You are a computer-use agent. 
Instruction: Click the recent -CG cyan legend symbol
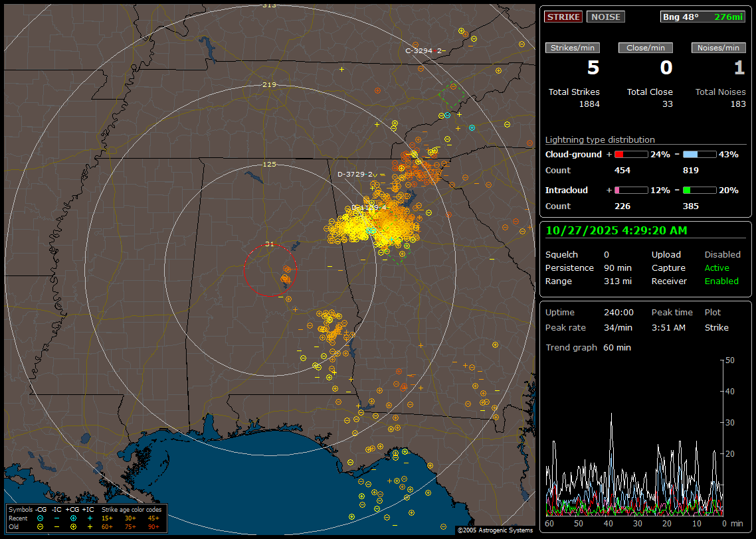point(41,518)
